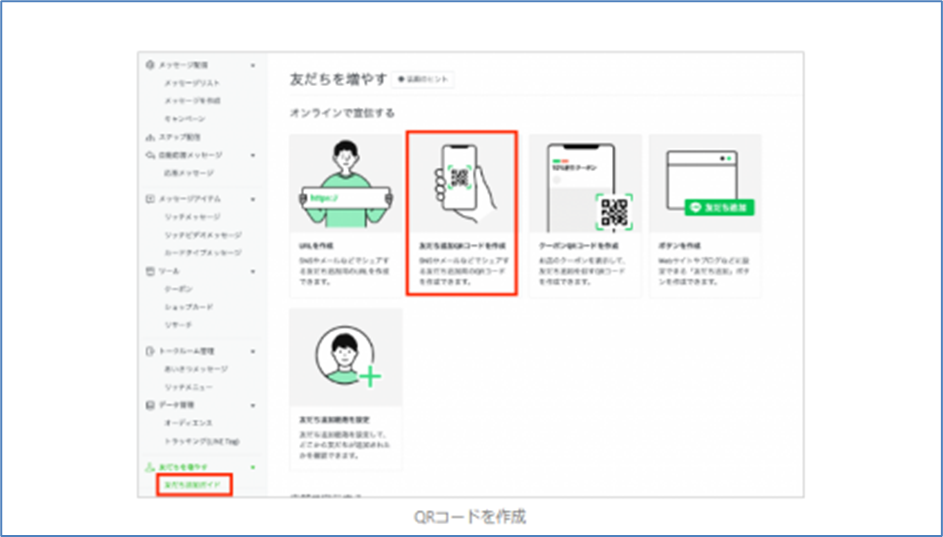Click the ステップ配信 sidebar icon

[150, 137]
